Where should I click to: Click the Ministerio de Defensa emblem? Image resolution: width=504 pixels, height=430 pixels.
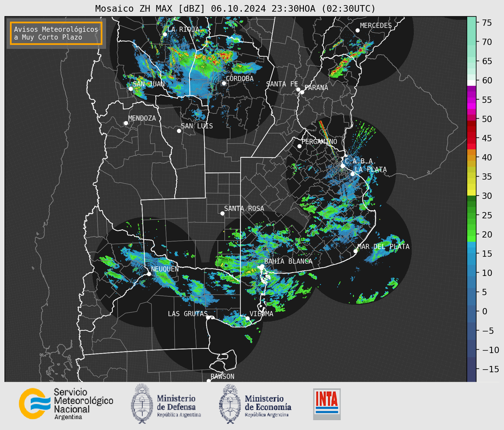(142, 404)
